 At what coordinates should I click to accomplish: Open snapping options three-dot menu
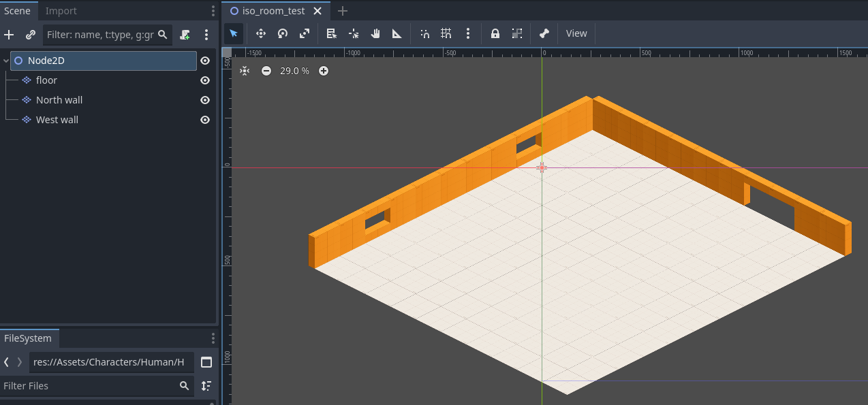tap(467, 33)
